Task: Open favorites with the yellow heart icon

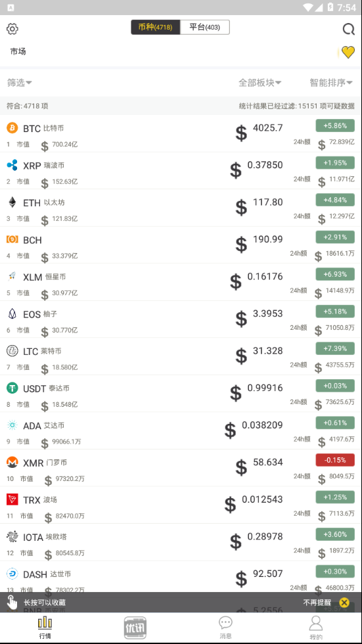Action: [348, 52]
